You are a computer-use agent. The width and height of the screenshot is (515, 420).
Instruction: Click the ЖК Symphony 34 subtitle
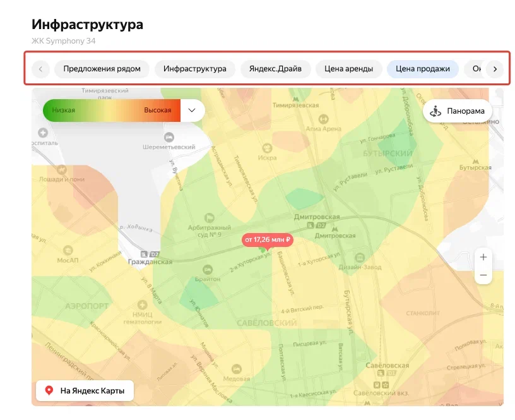63,41
